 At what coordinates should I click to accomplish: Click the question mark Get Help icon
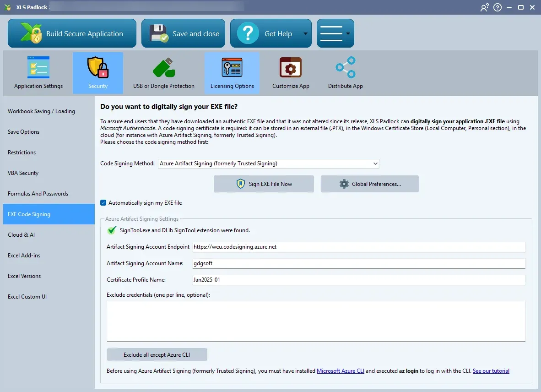tap(248, 33)
